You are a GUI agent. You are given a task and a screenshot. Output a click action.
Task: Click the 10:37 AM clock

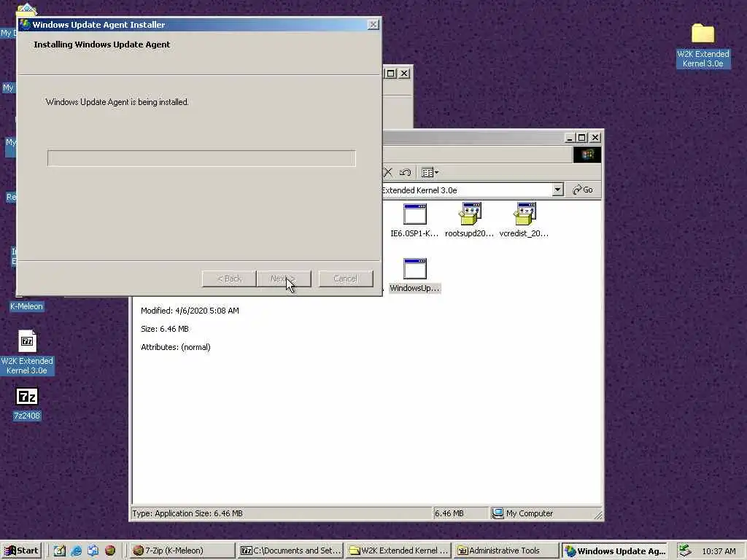719,551
